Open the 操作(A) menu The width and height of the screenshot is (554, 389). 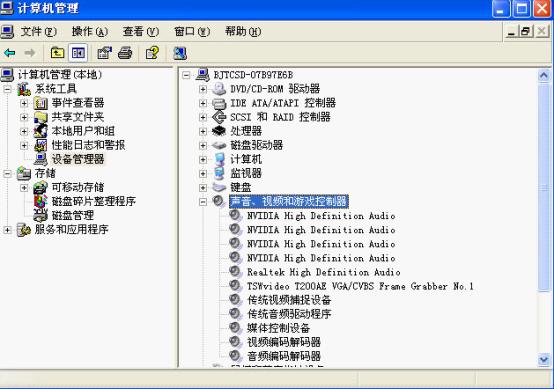tap(90, 32)
